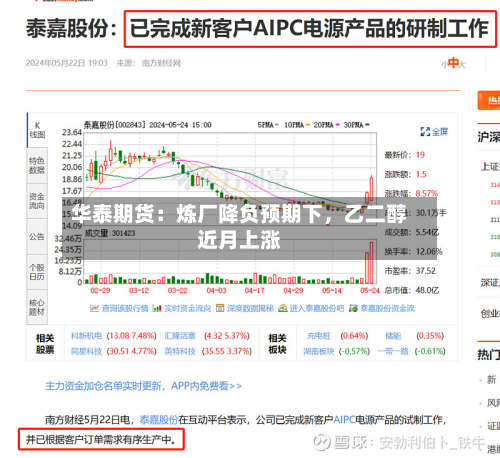Screen dimensions: 500x458
Task: Click the 湖南板块 change (-0.57%)
Action: tap(354, 351)
